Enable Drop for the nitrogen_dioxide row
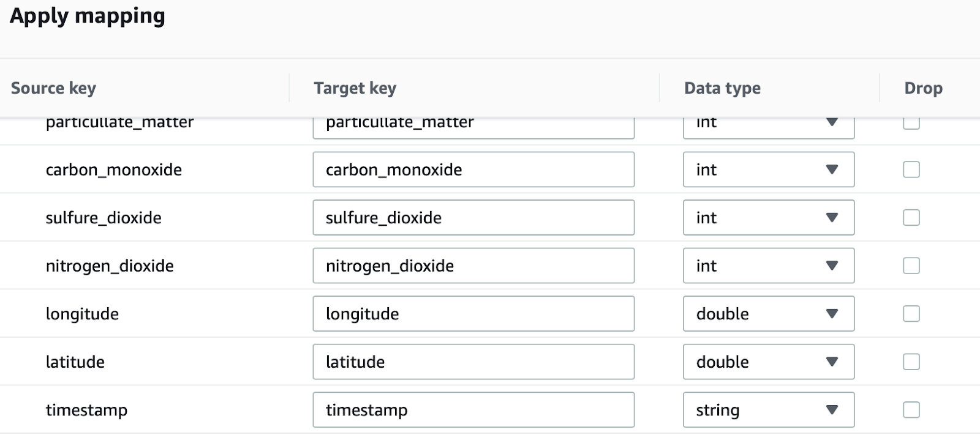The image size is (980, 435). tap(911, 266)
